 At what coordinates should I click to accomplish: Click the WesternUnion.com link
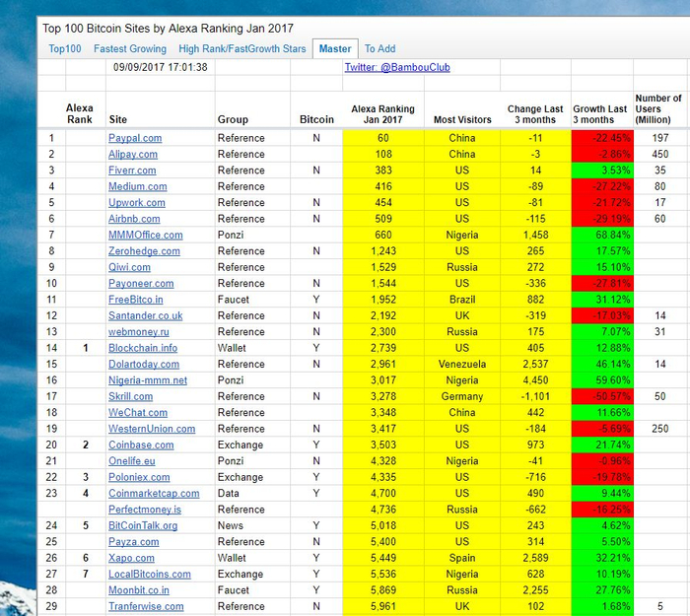click(152, 429)
